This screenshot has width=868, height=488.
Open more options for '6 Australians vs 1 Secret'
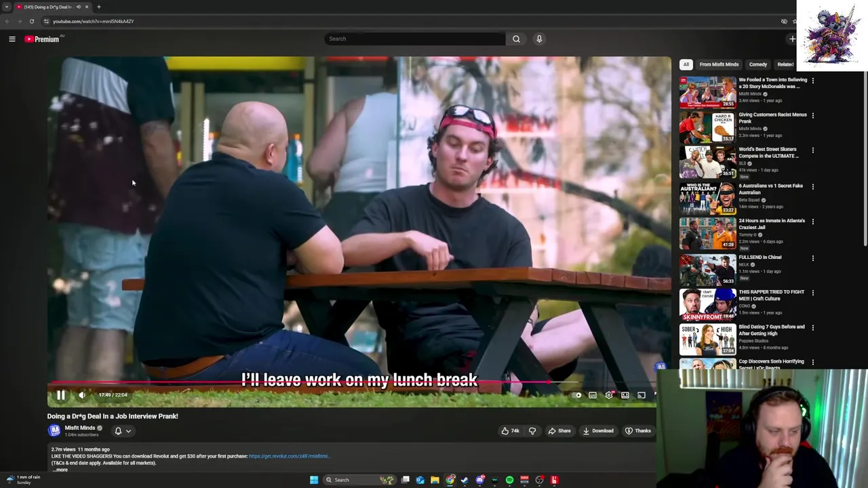(x=812, y=186)
